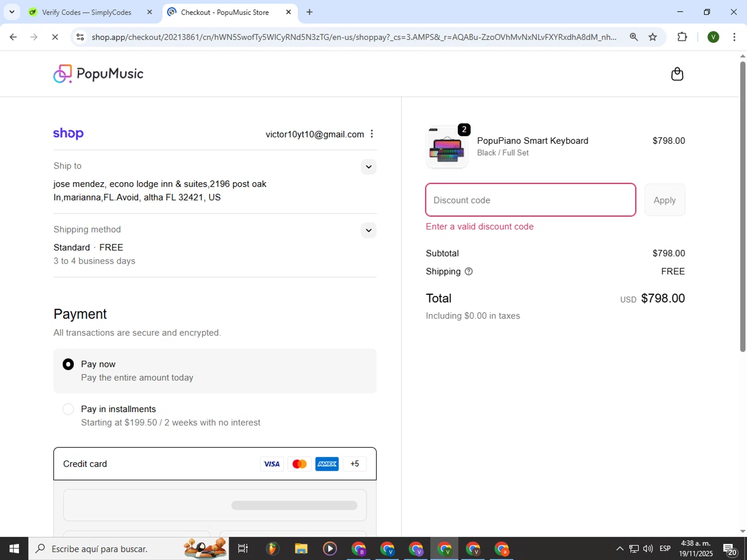Click the browser address bar URL
747x560 pixels.
tap(354, 37)
